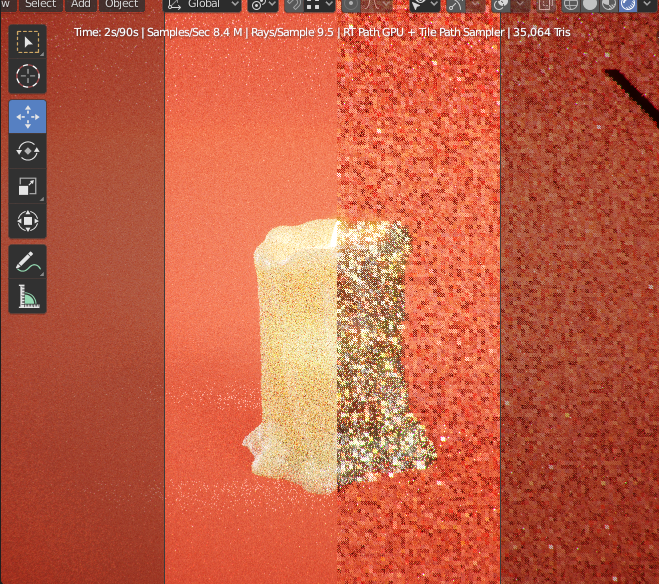Open the Global transform orientation dropdown
The width and height of the screenshot is (659, 584).
click(201, 4)
